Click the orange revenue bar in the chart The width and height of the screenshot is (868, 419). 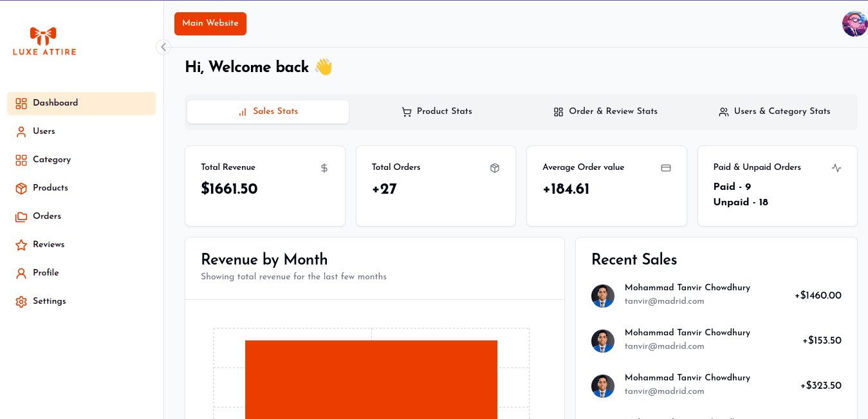coord(371,379)
